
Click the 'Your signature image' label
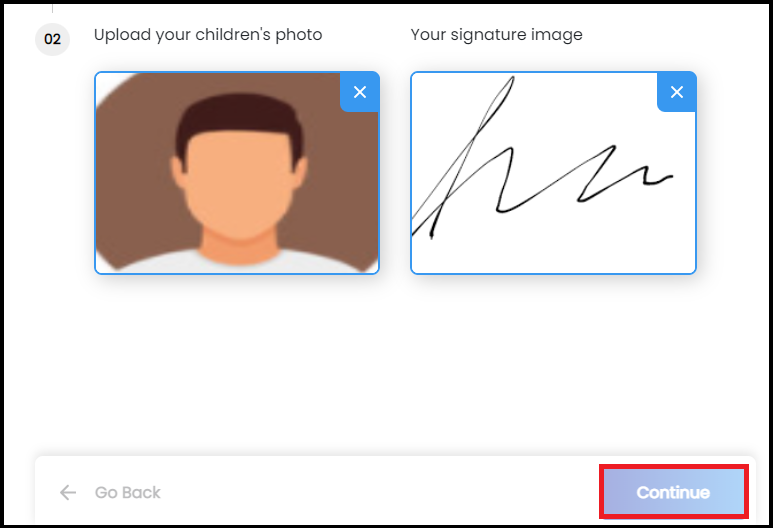496,35
